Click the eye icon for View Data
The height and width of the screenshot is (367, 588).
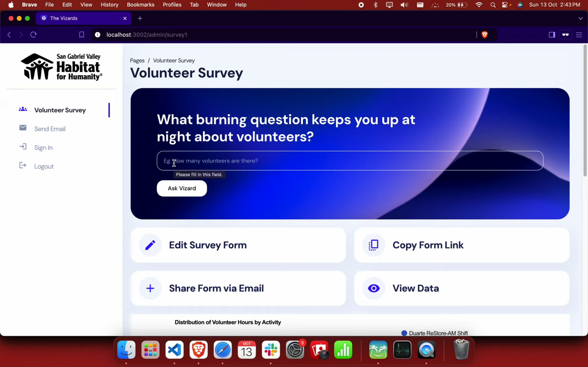pyautogui.click(x=373, y=288)
